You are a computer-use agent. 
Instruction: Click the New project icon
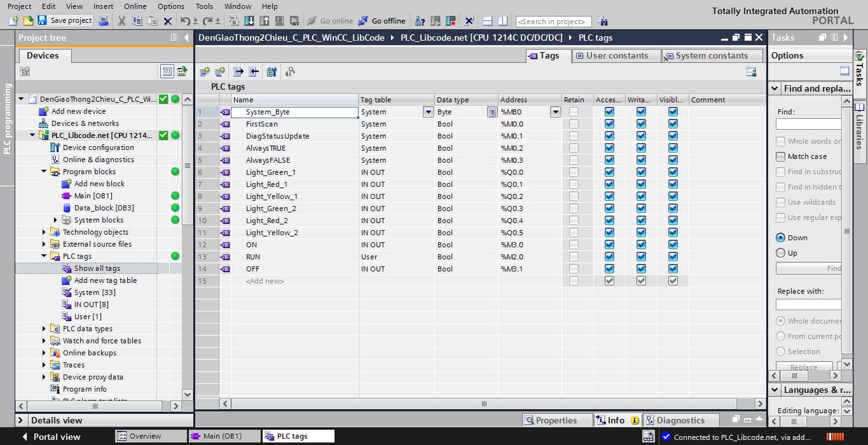pyautogui.click(x=14, y=21)
